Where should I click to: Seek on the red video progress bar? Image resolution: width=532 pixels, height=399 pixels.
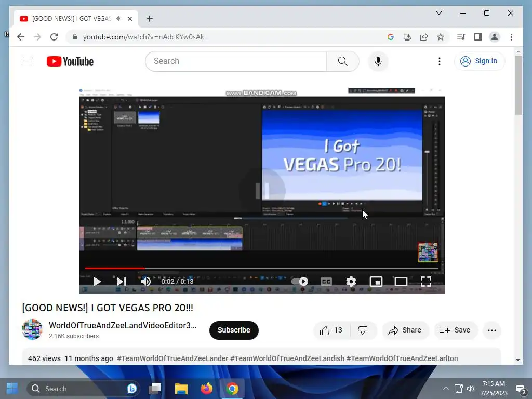(x=262, y=268)
